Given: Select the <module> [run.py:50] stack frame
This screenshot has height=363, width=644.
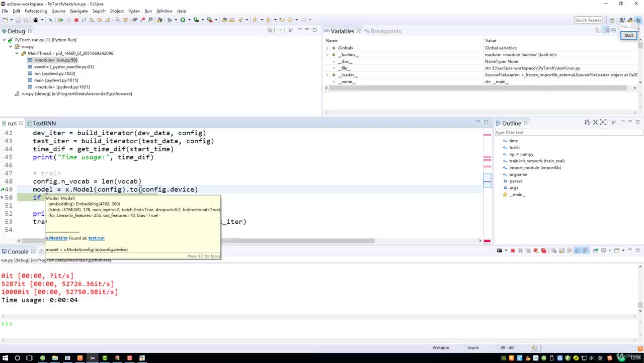Looking at the screenshot, I should pos(55,60).
